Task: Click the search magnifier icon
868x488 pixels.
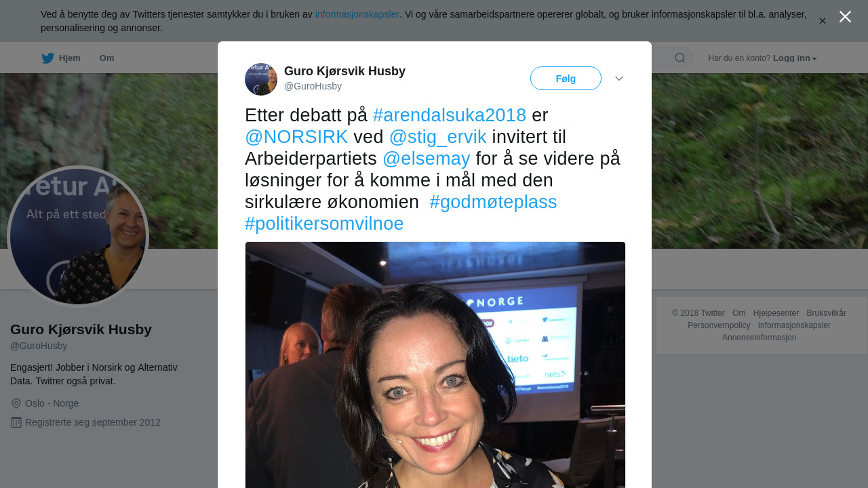Action: click(x=679, y=58)
